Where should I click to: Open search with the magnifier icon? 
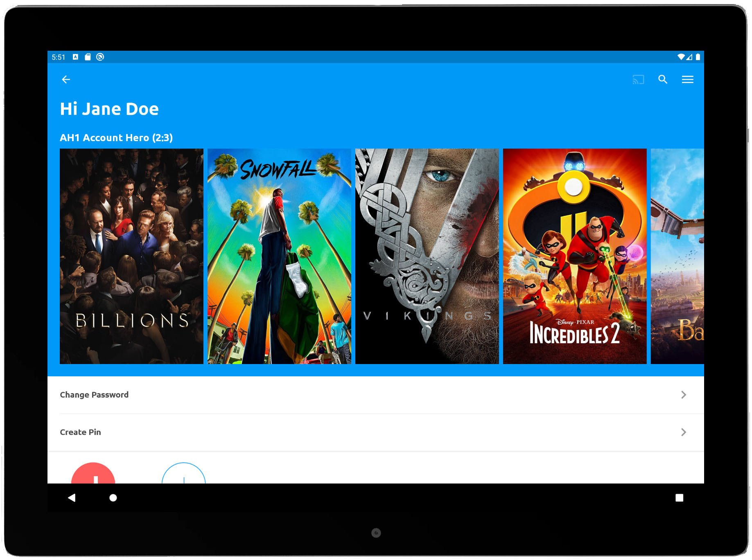[x=663, y=79]
